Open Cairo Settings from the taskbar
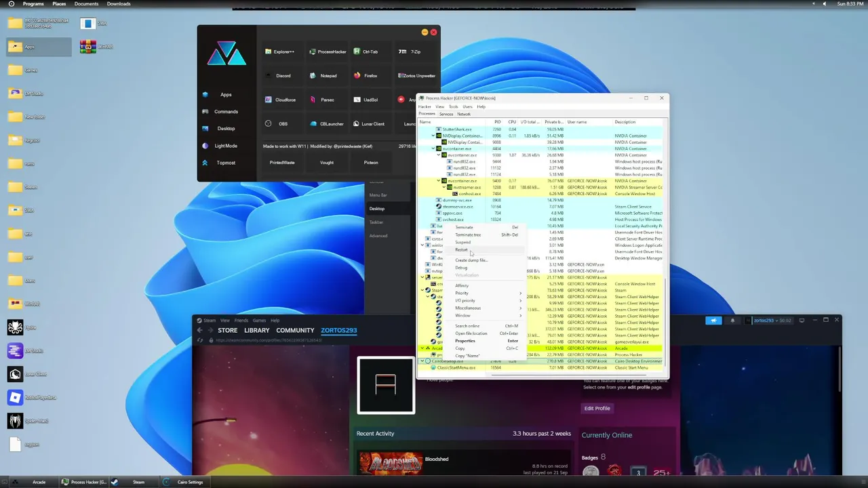This screenshot has width=868, height=488. [x=184, y=482]
